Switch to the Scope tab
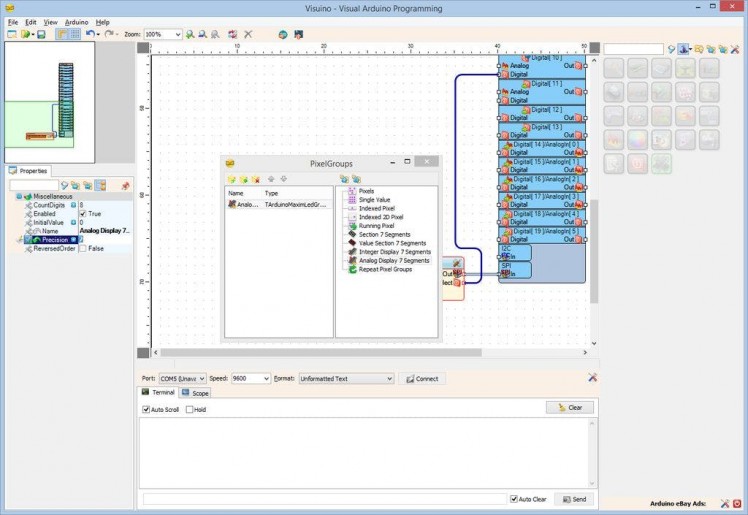This screenshot has width=748, height=515. tap(195, 393)
